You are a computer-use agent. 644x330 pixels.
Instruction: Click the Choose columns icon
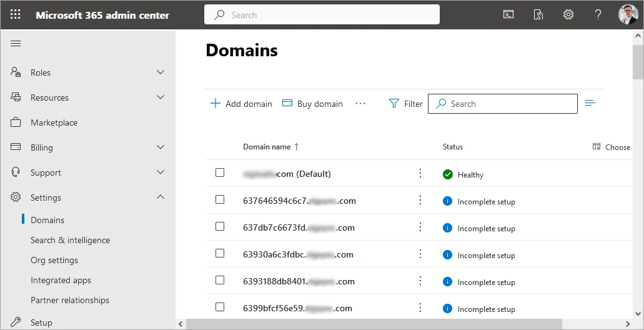click(x=597, y=147)
